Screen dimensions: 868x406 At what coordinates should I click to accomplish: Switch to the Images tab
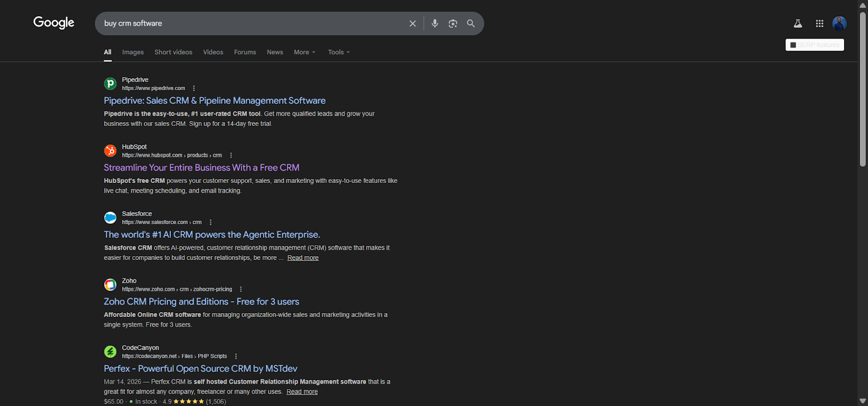pos(133,52)
